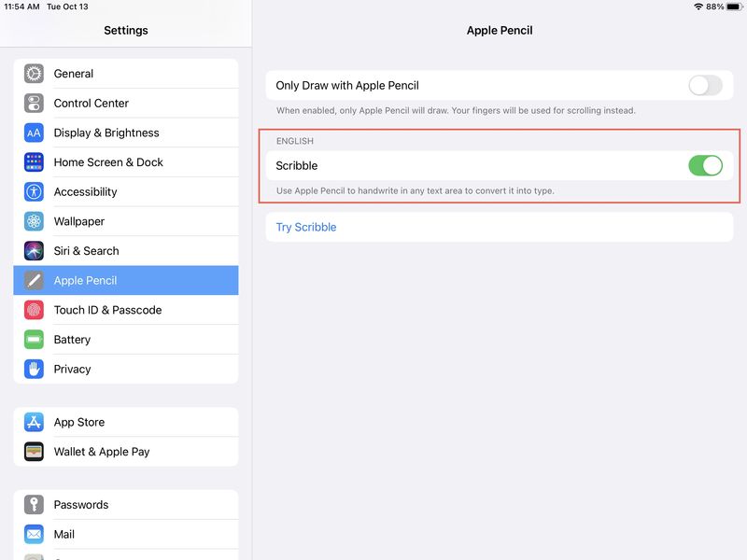Tap the 11:54 AM clock

(21, 7)
